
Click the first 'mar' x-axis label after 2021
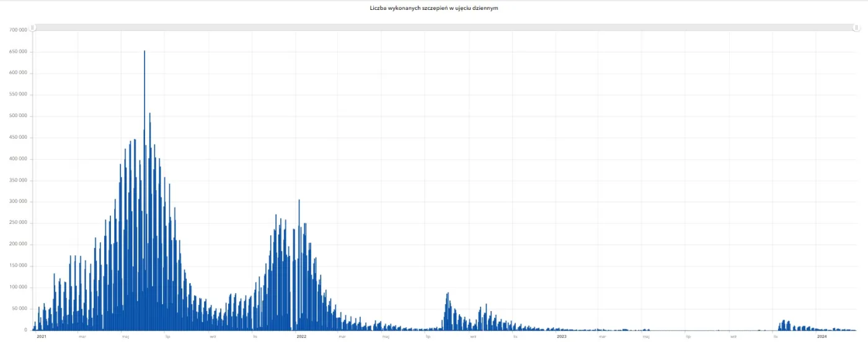(x=82, y=336)
